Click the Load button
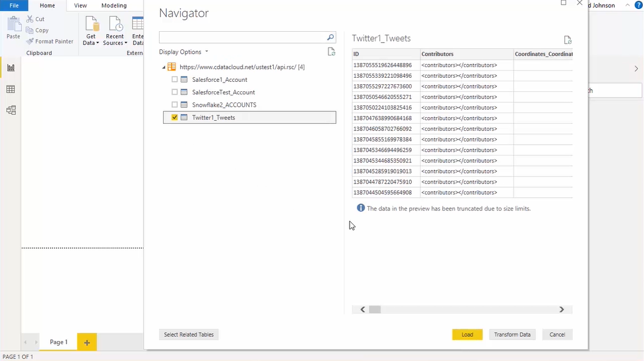Image resolution: width=644 pixels, height=361 pixels. coord(467,334)
